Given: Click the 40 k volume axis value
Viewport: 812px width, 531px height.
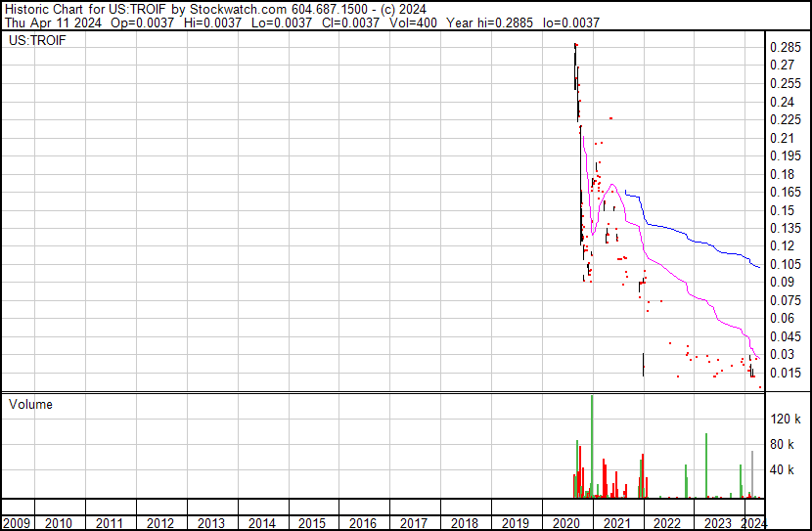Looking at the screenshot, I should (782, 469).
